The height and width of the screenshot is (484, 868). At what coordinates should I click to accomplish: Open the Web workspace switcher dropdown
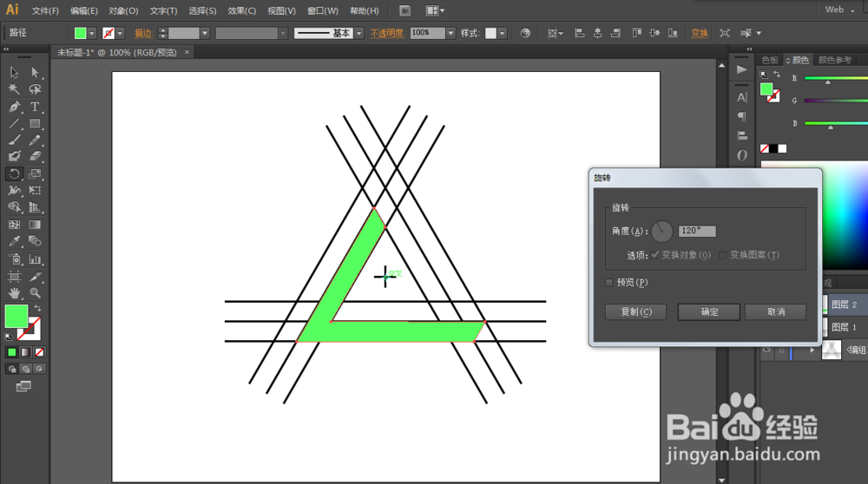tap(839, 10)
